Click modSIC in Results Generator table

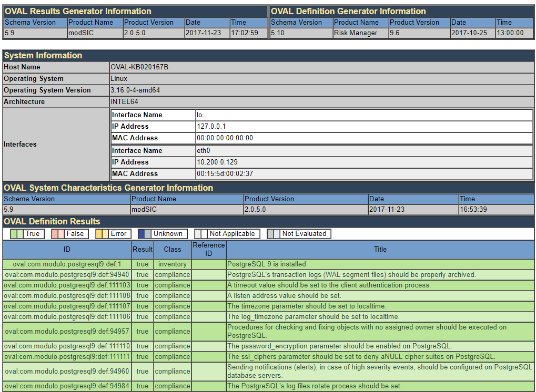coord(80,33)
